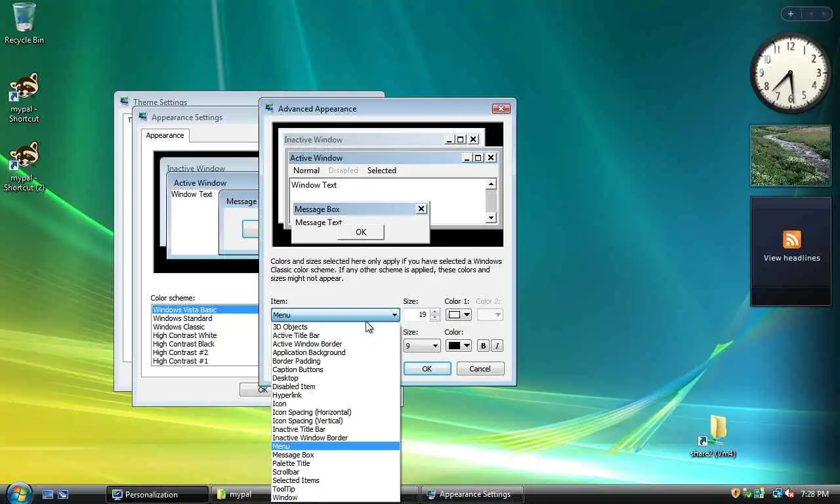Select High Contrast #1 color scheme

(x=205, y=361)
